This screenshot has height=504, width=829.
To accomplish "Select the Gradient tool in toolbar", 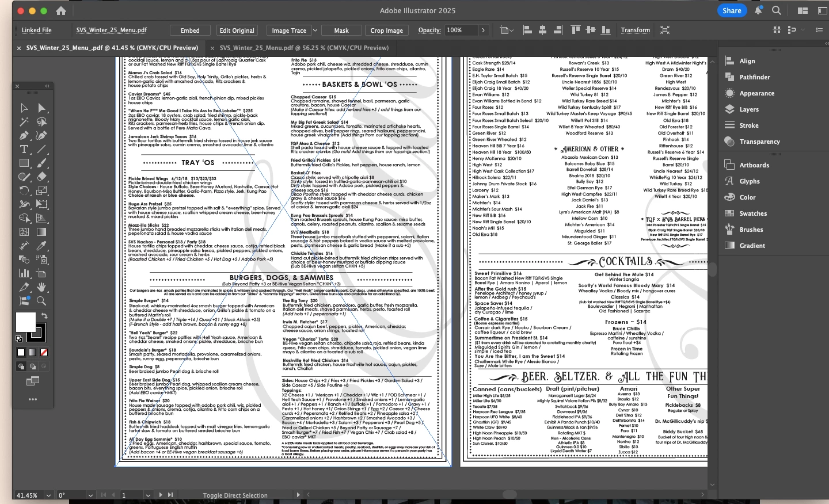I will pos(41,232).
